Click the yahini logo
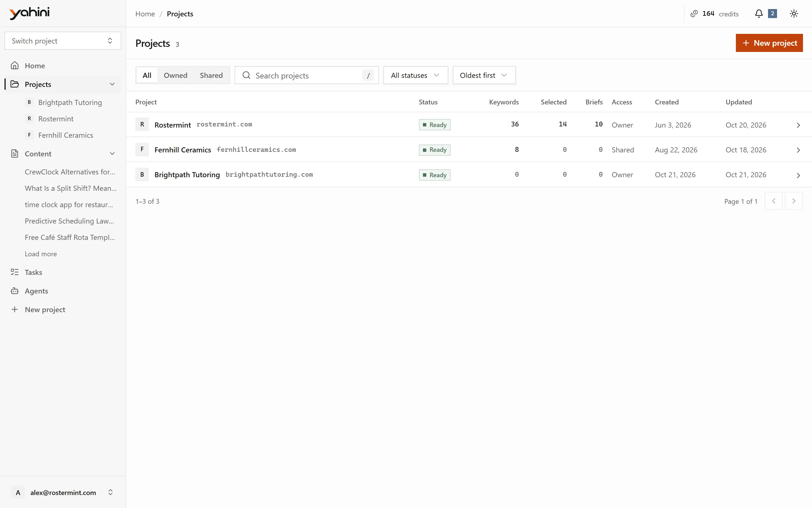This screenshot has width=812, height=508. pyautogui.click(x=30, y=13)
